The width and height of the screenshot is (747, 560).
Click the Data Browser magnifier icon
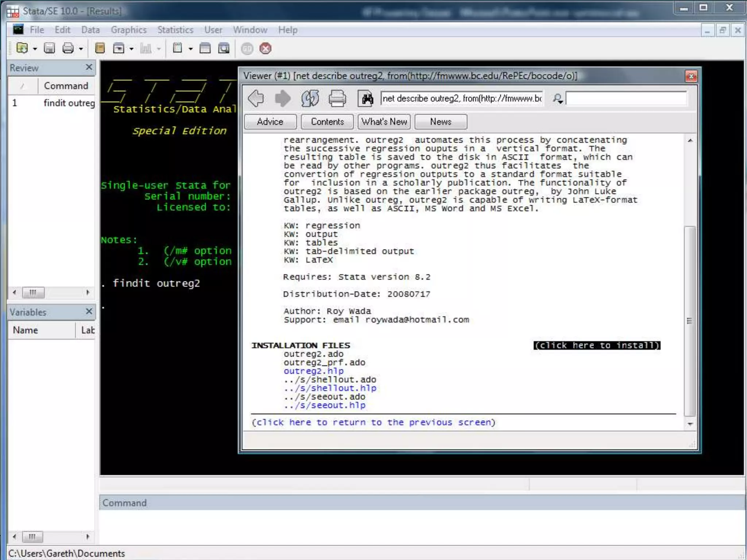(x=224, y=48)
